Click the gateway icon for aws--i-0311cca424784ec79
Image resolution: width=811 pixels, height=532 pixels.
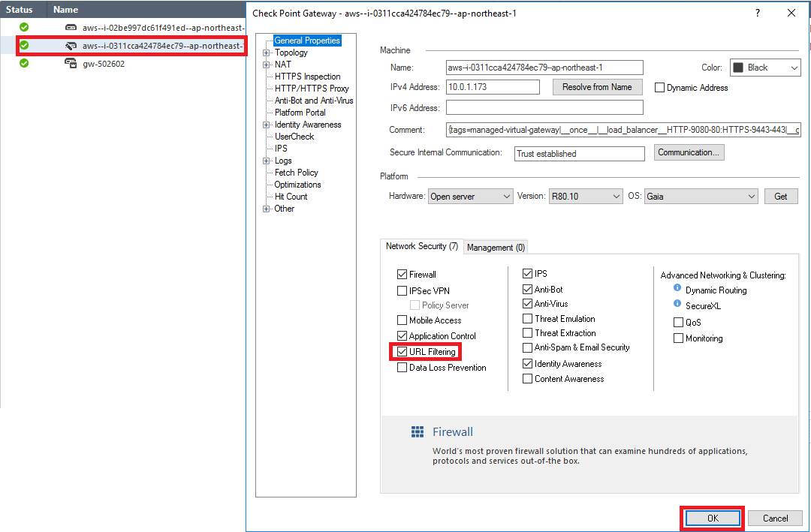(x=71, y=46)
